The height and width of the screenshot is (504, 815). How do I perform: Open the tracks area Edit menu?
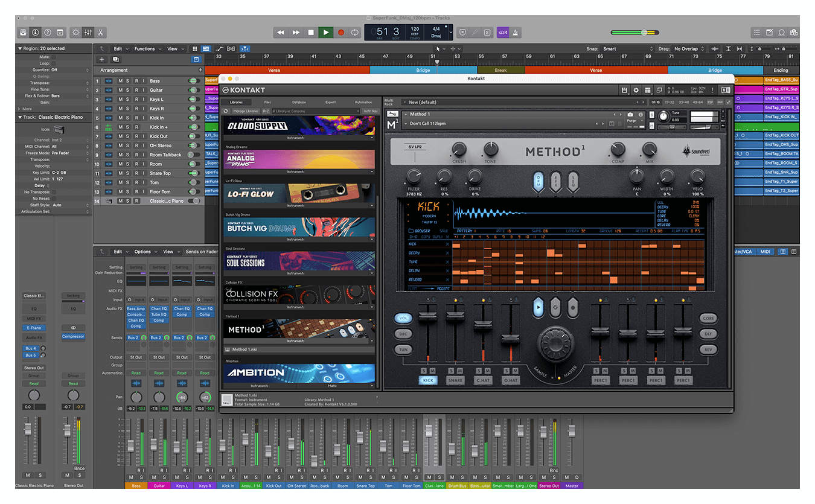(120, 49)
